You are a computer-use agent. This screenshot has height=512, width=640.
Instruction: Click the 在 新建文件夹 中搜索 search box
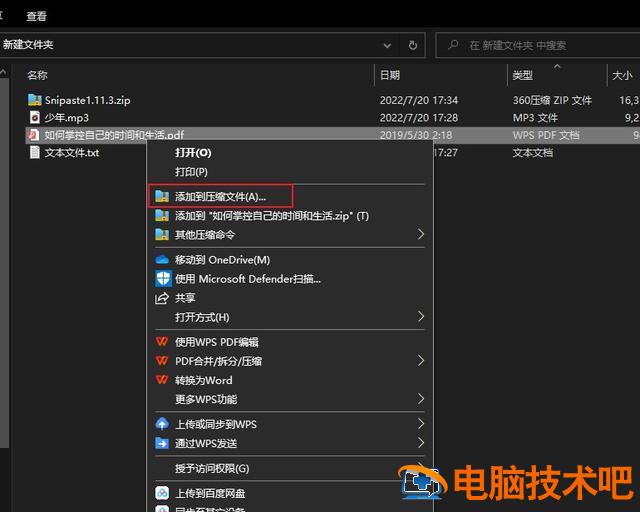click(x=539, y=45)
